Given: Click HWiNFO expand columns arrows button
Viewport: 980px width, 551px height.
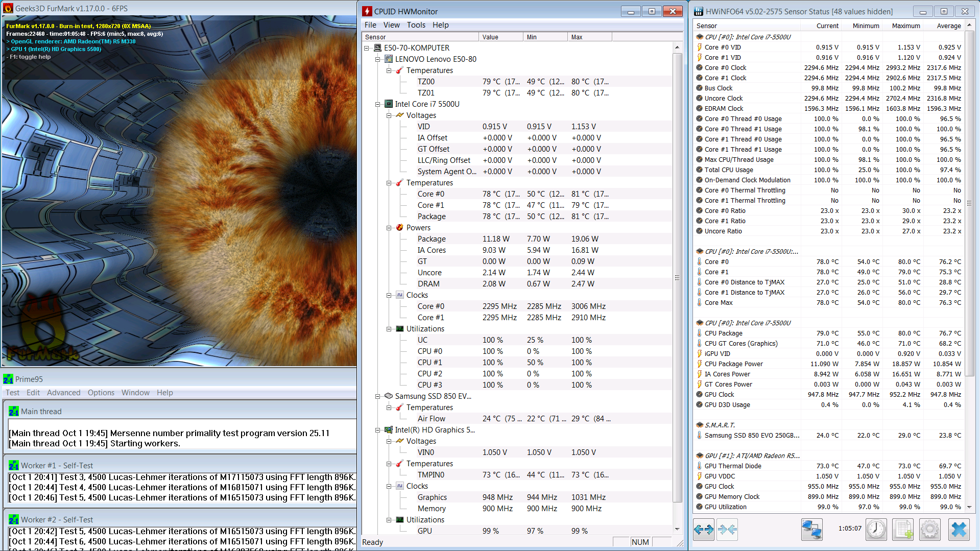Looking at the screenshot, I should [704, 530].
